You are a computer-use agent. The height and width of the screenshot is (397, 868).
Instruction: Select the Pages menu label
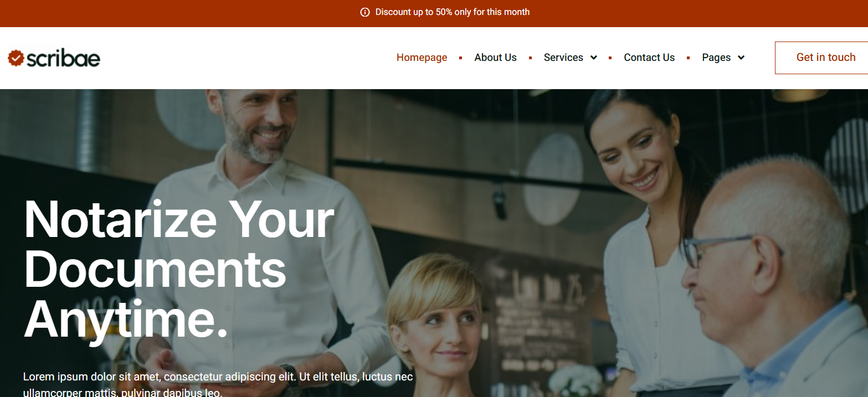716,58
